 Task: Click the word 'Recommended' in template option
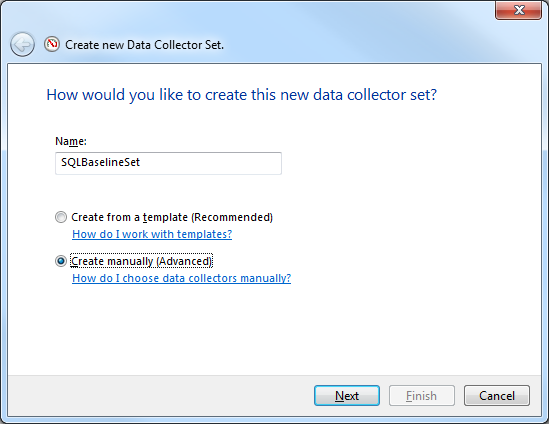232,217
